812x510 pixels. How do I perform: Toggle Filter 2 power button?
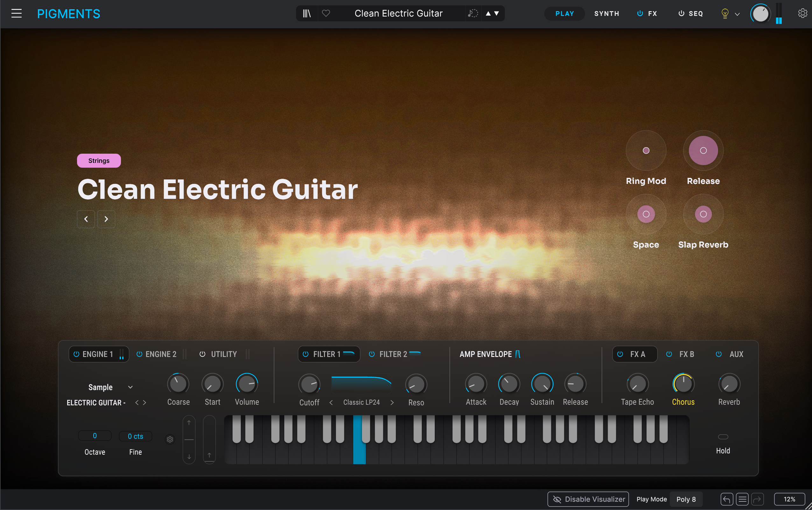pyautogui.click(x=371, y=354)
